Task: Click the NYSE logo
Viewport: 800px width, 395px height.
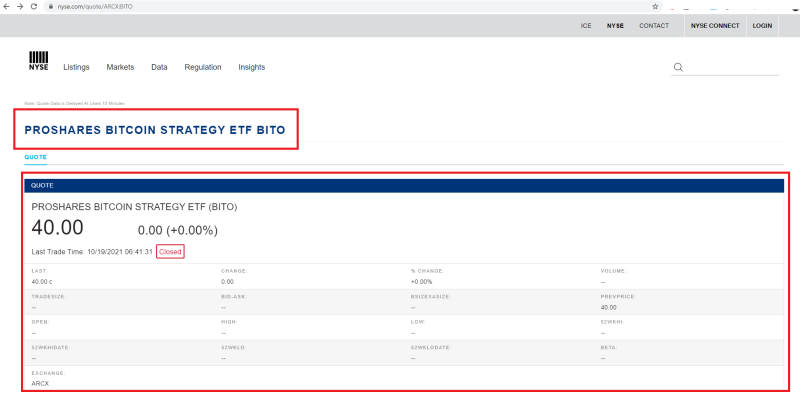Action: coord(39,61)
